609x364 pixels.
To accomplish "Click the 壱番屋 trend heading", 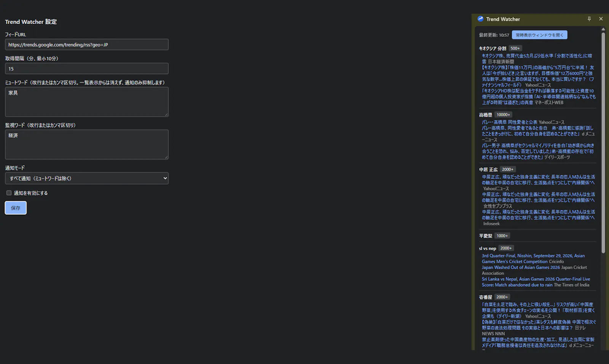I will [x=485, y=297].
